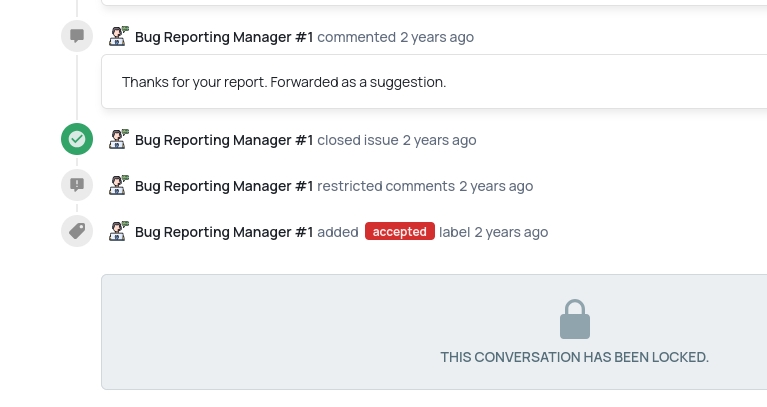Click the label event "2 years ago" timestamp
This screenshot has width=767, height=407.
[511, 232]
